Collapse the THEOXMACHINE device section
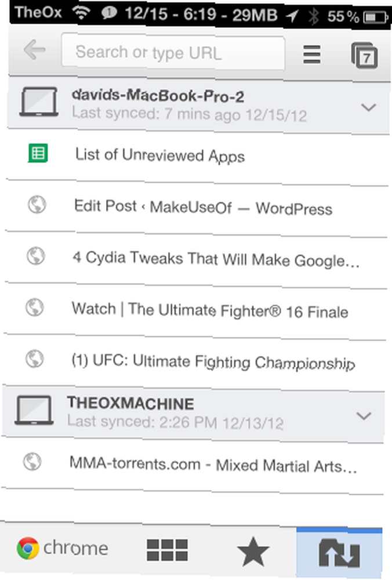The width and height of the screenshot is (392, 580). click(364, 416)
